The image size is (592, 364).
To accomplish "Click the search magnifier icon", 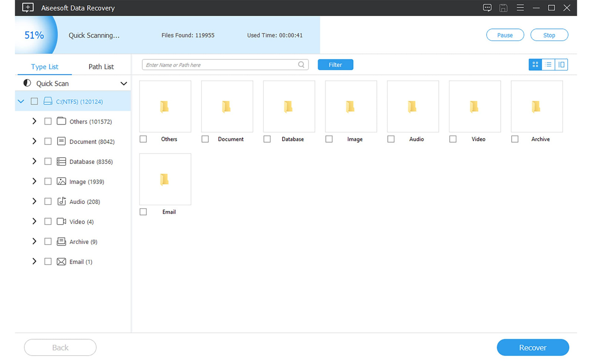I will click(301, 65).
